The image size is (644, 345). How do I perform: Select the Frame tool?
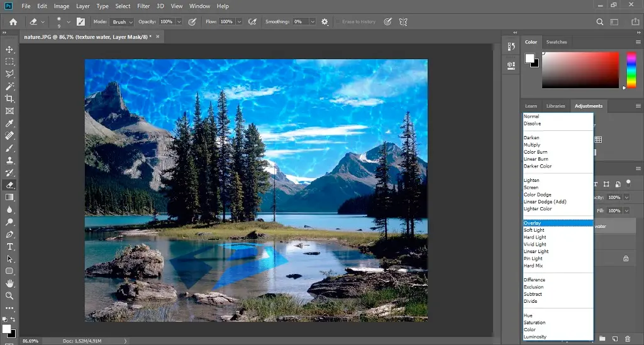point(9,111)
